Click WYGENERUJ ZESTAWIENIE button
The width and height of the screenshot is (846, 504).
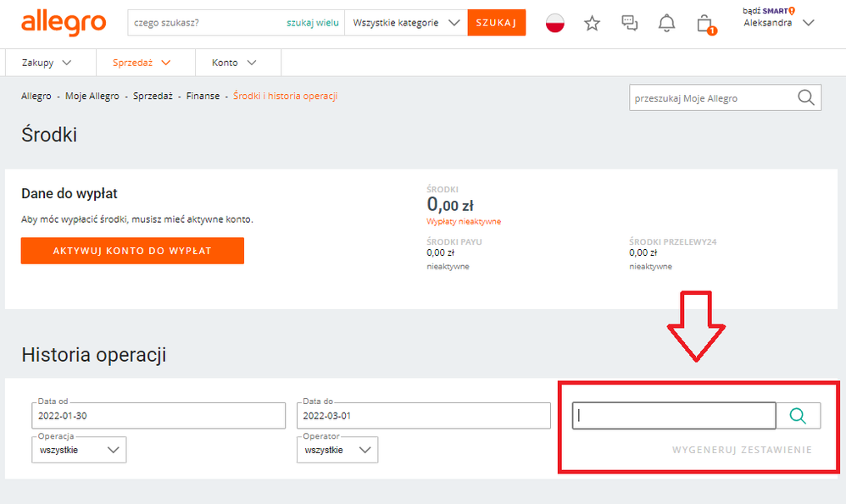point(742,450)
